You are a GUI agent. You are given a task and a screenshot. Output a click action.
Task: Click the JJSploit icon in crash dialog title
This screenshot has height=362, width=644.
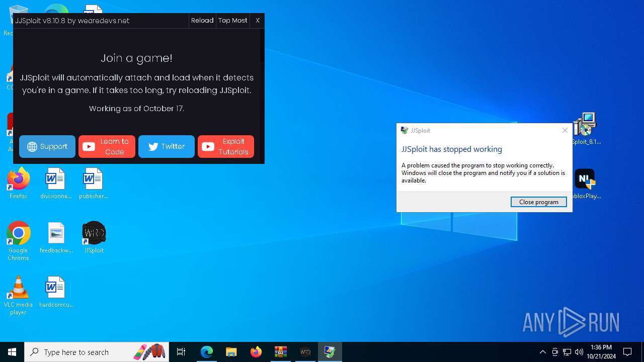pos(405,130)
